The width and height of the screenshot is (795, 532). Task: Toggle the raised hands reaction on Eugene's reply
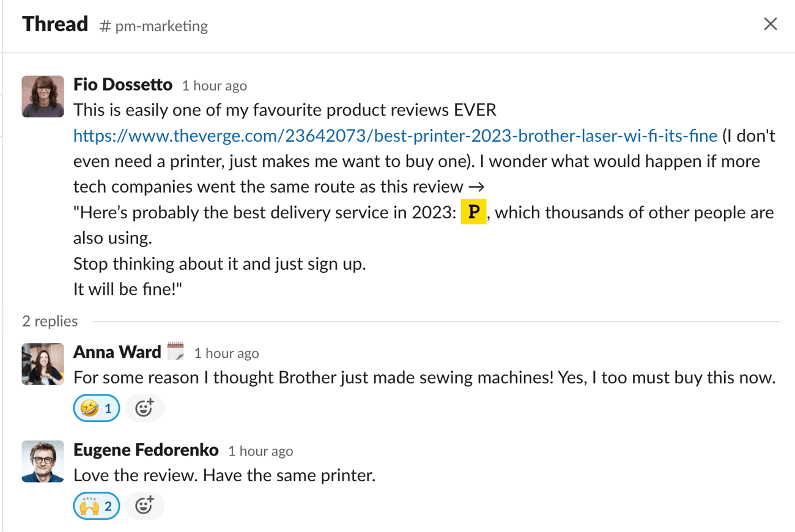[x=97, y=506]
